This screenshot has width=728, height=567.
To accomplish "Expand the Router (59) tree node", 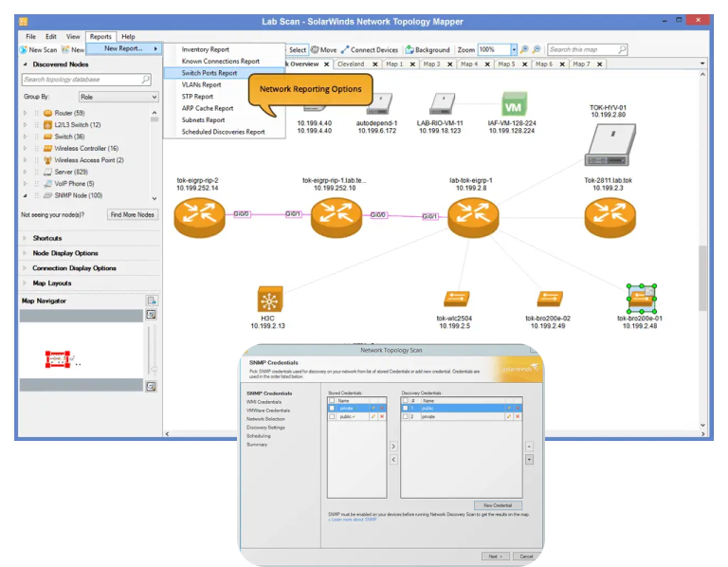I will click(25, 113).
